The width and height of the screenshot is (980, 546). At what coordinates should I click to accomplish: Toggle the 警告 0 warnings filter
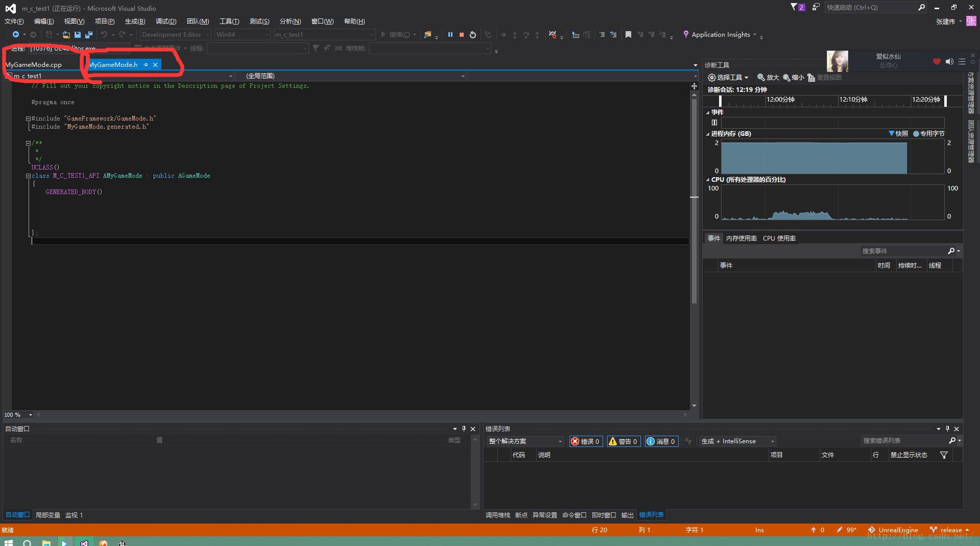624,441
